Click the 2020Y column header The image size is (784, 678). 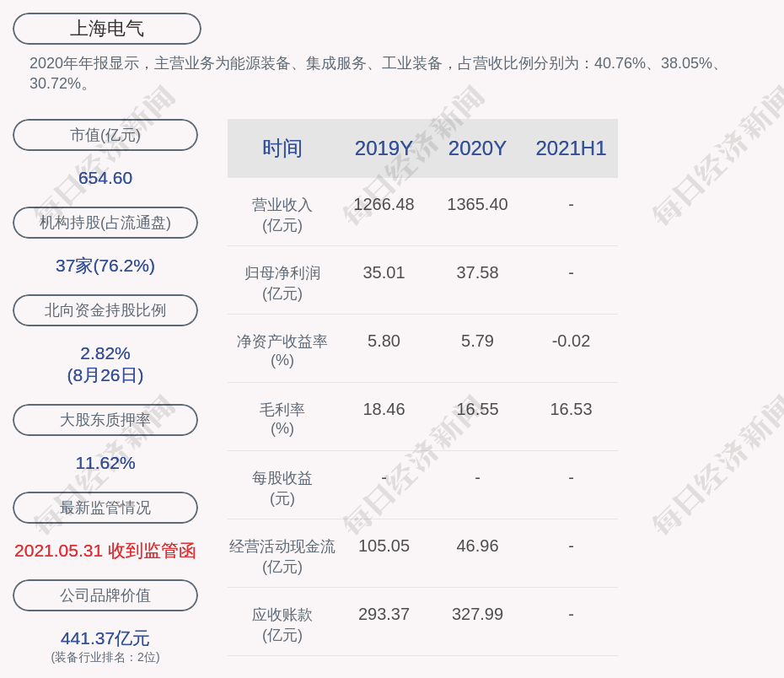click(477, 148)
